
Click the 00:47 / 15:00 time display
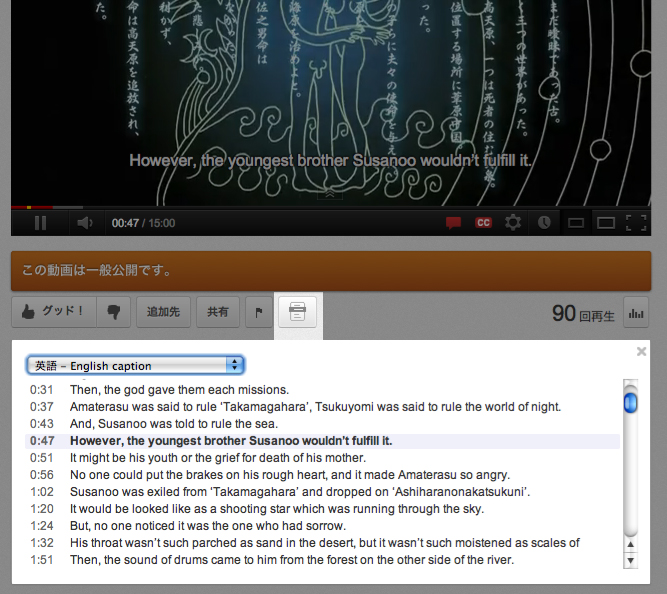143,223
